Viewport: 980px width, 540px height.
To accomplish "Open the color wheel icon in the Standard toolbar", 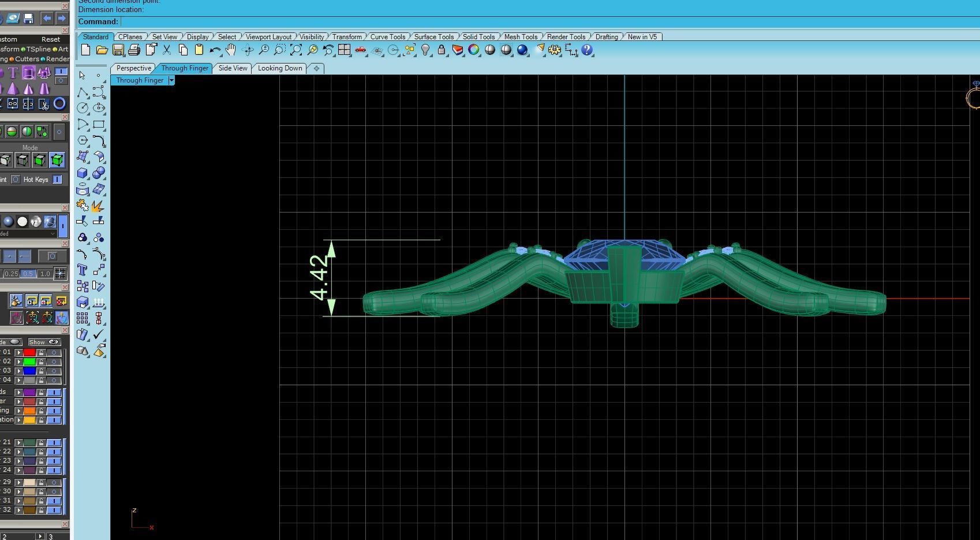I will tap(474, 50).
